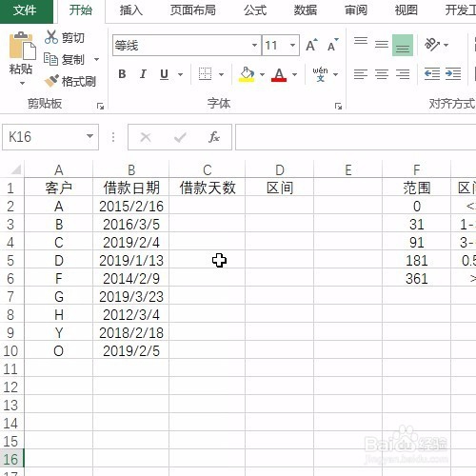The image size is (476, 476).
Task: Expand font color dropdown arrow
Action: [x=294, y=74]
